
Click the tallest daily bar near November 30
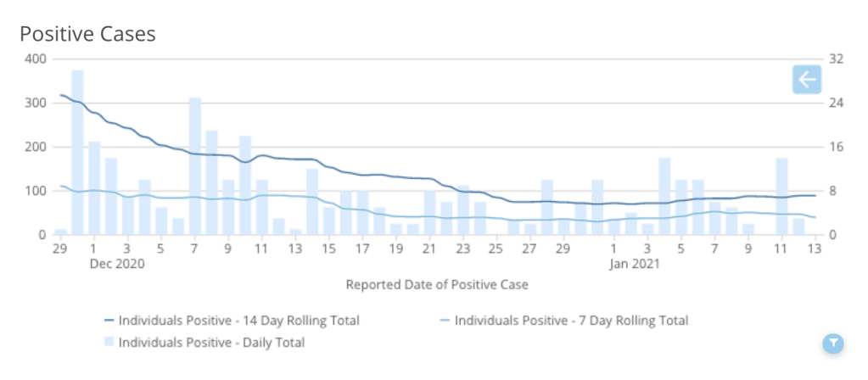click(77, 153)
